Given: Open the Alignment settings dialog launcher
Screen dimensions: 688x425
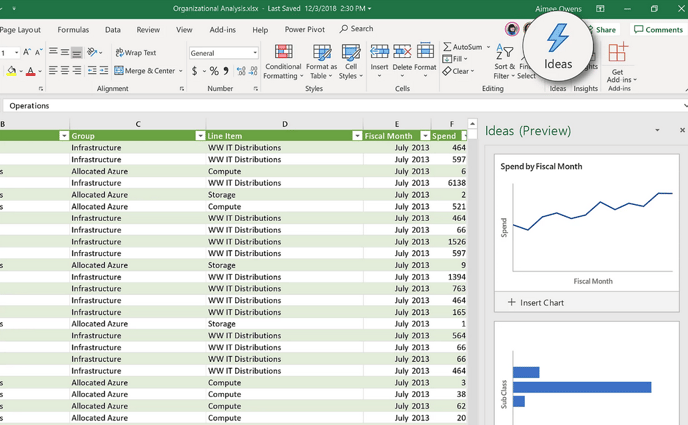Looking at the screenshot, I should pyautogui.click(x=182, y=89).
